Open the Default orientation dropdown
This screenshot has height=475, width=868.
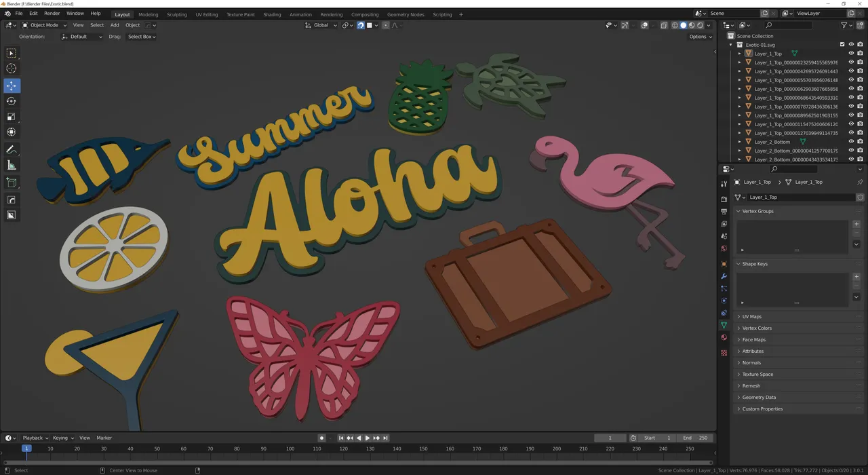(81, 37)
